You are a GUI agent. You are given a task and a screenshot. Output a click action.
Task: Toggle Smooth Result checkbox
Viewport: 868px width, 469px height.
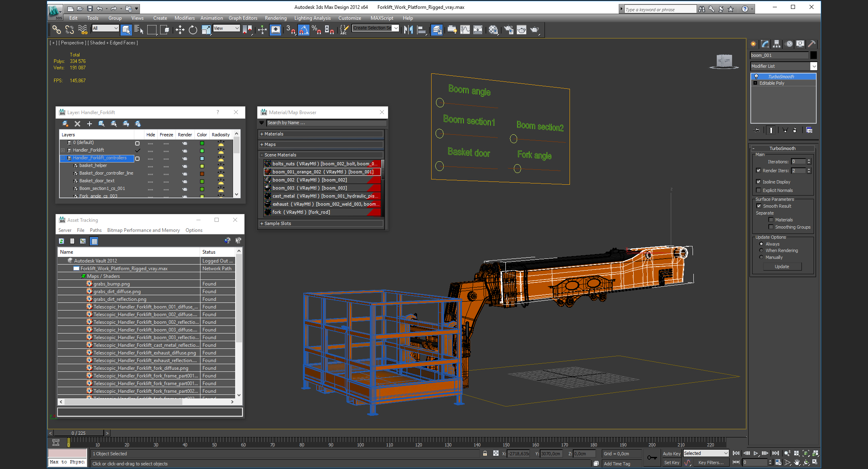(x=758, y=206)
